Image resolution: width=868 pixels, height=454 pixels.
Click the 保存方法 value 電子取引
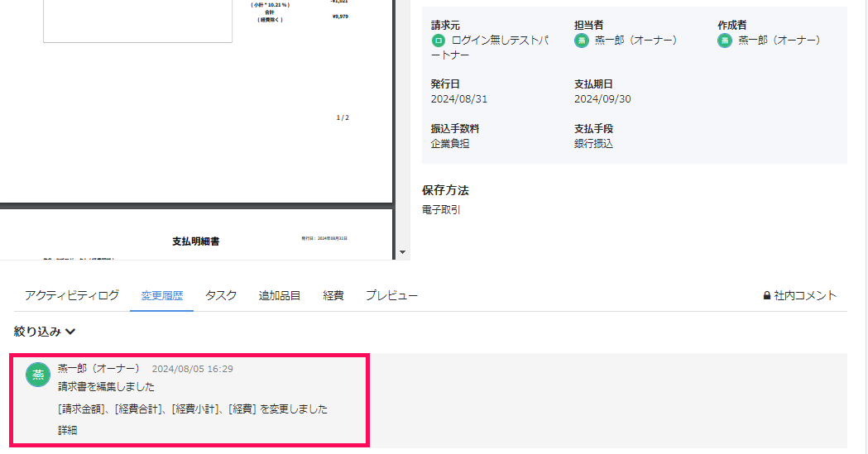coord(441,210)
